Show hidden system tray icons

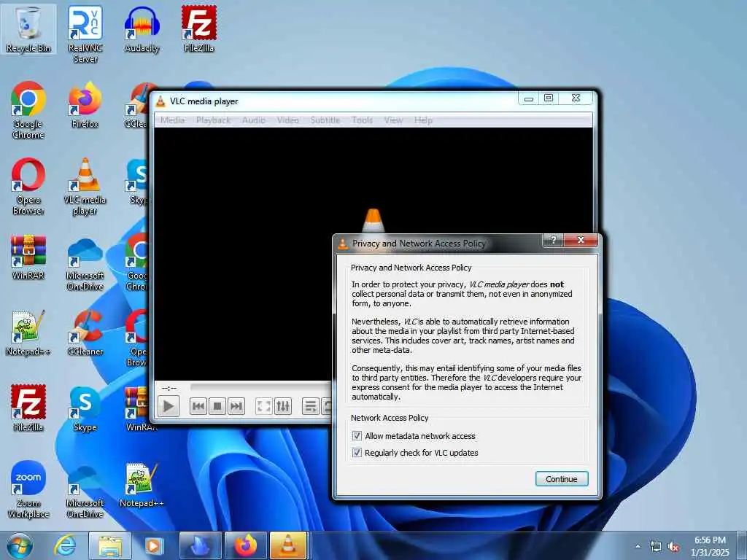[x=638, y=546]
